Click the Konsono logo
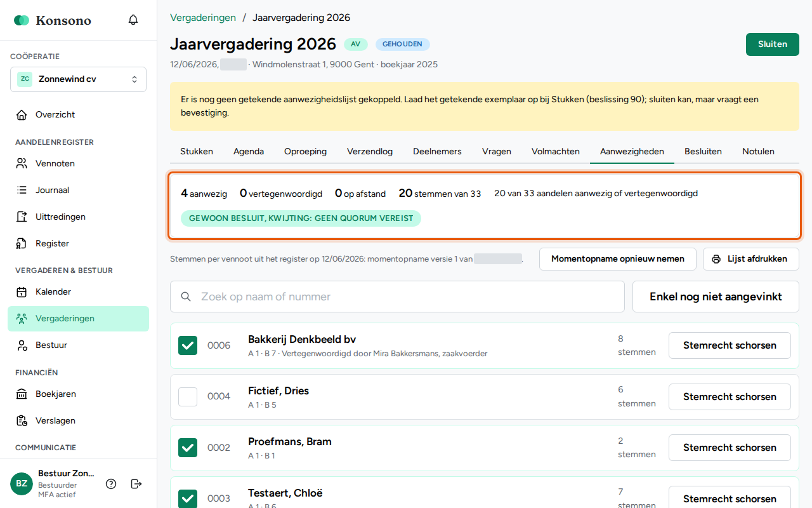The height and width of the screenshot is (508, 812). coord(53,20)
